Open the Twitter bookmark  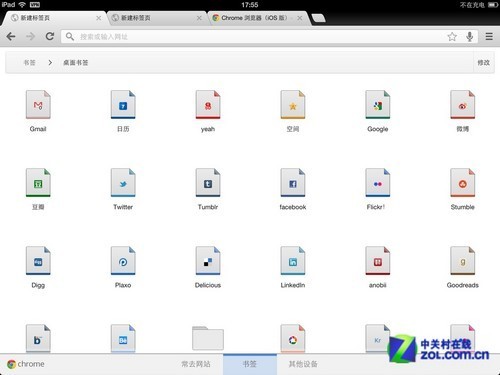point(123,188)
